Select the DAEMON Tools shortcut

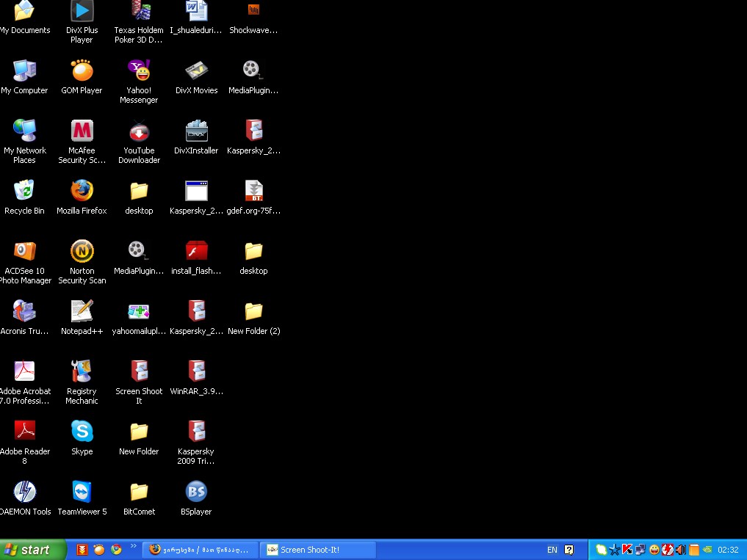tap(24, 498)
